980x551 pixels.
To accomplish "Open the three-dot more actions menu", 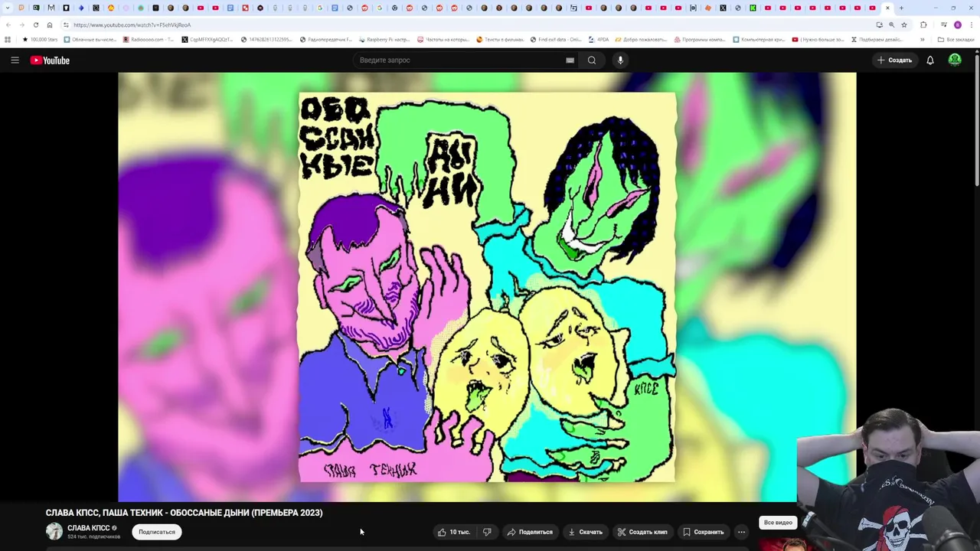I will pyautogui.click(x=741, y=532).
